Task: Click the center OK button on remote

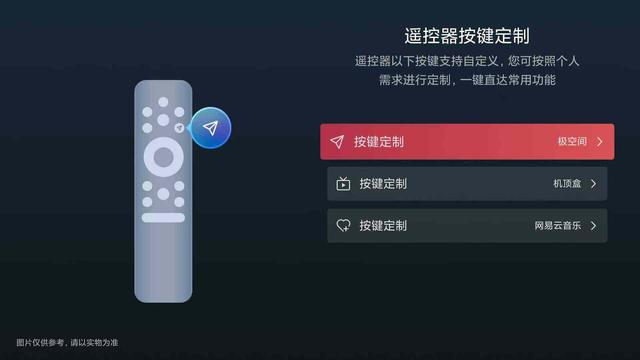Action: click(163, 157)
